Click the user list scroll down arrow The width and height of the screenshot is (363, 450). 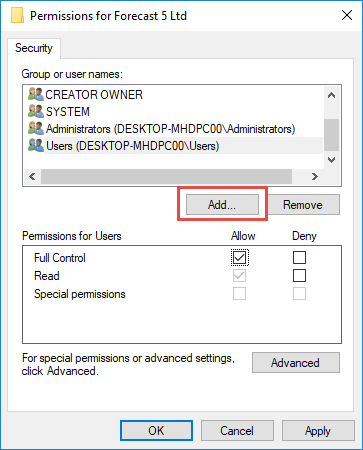[331, 160]
